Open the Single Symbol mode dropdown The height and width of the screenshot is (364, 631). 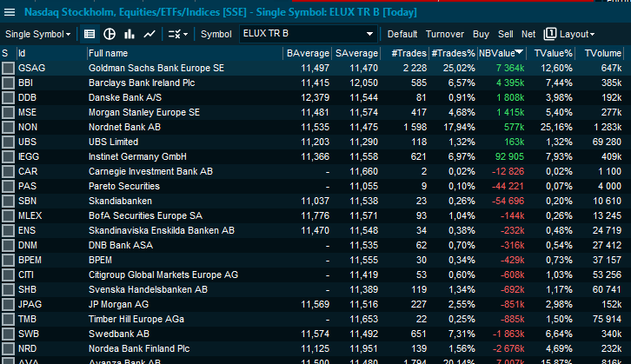click(38, 34)
